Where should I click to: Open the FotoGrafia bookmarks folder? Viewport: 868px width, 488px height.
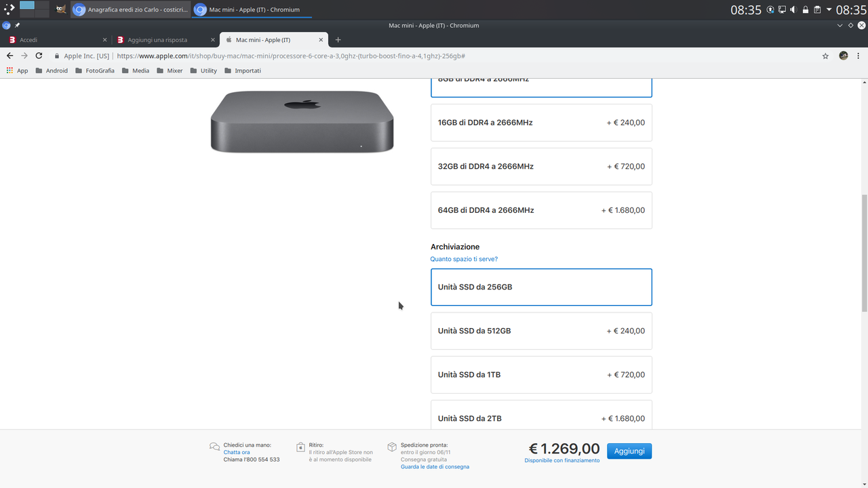(95, 70)
